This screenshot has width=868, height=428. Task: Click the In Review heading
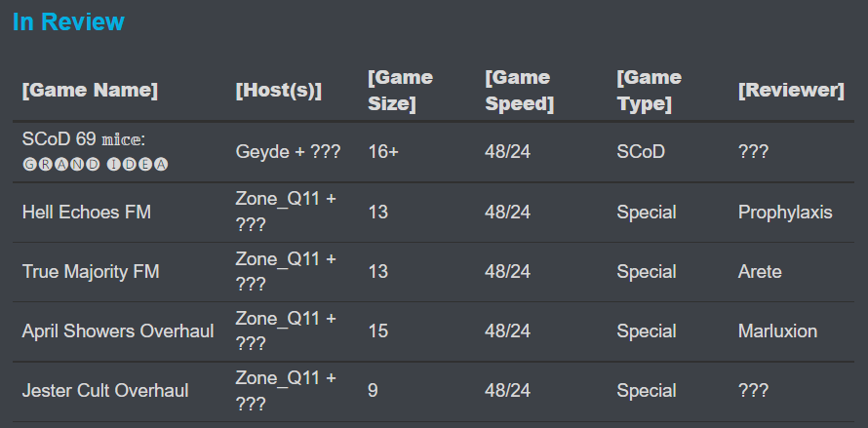coord(68,22)
